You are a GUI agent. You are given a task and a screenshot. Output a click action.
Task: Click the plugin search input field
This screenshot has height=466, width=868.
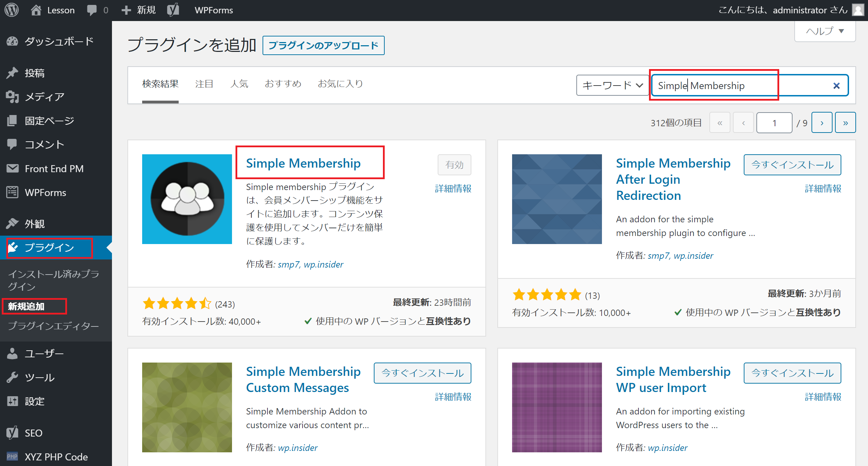[x=741, y=86]
